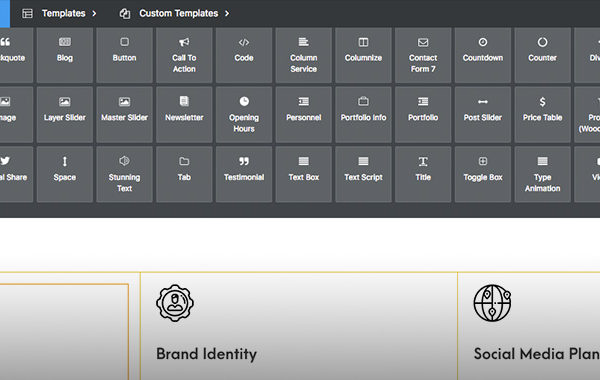Add the Contact Form 7 envelope element

click(423, 55)
